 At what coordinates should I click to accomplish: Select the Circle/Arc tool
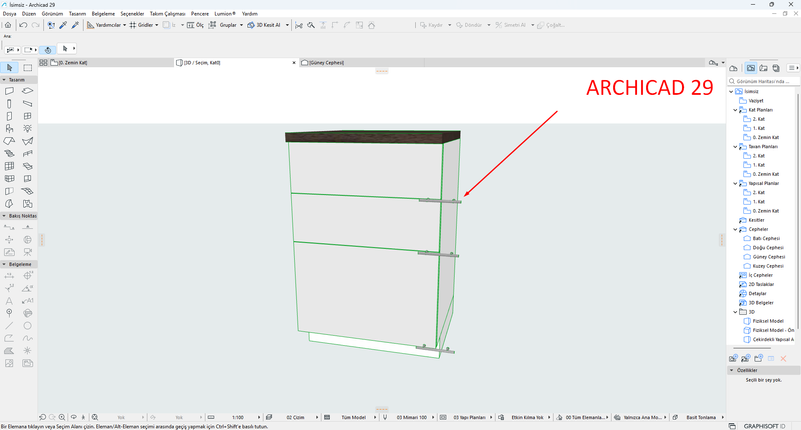[x=28, y=326]
